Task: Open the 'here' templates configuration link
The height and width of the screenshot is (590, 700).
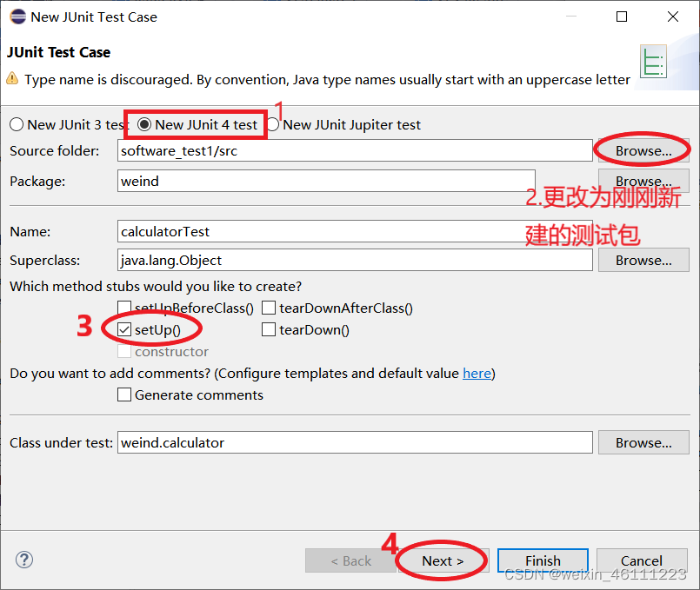Action: pyautogui.click(x=477, y=374)
